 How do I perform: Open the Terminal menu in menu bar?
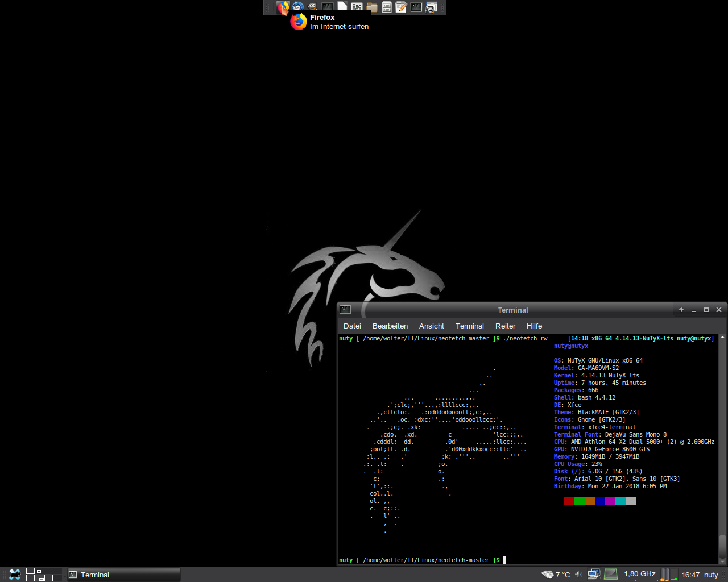tap(470, 326)
